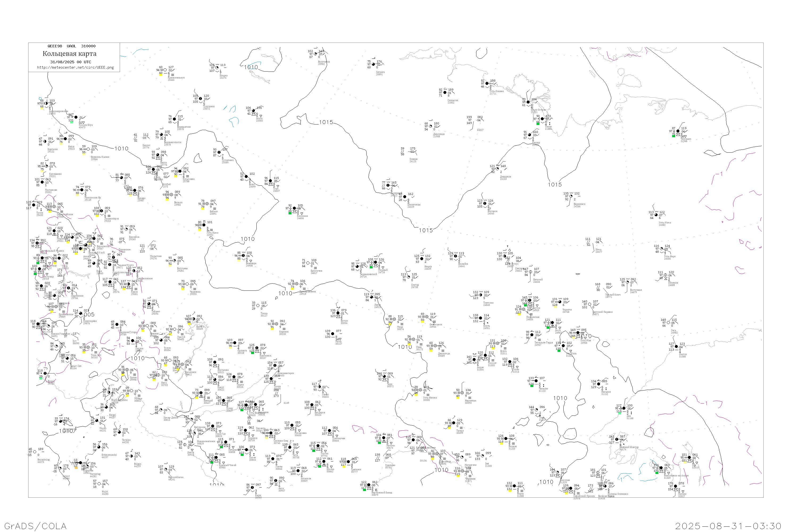Viewport: 798px width, 532px height.
Task: Click the Саскылах station filled circle
Action: click(x=445, y=93)
